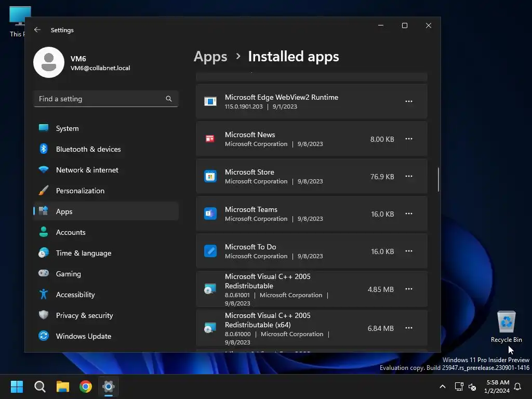Screen dimensions: 532x399
Task: Click the Windows Update sync icon
Action: pyautogui.click(x=44, y=336)
